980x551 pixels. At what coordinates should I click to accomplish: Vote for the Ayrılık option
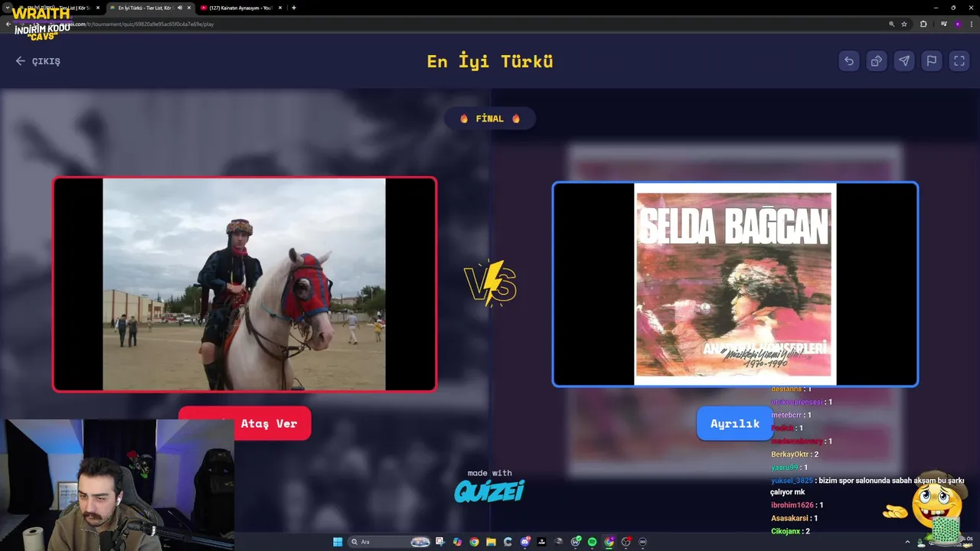[734, 423]
